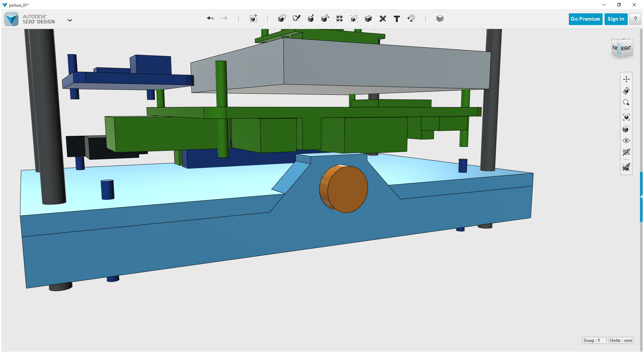The width and height of the screenshot is (644, 353).
Task: Click the Fit view icon
Action: point(626,117)
